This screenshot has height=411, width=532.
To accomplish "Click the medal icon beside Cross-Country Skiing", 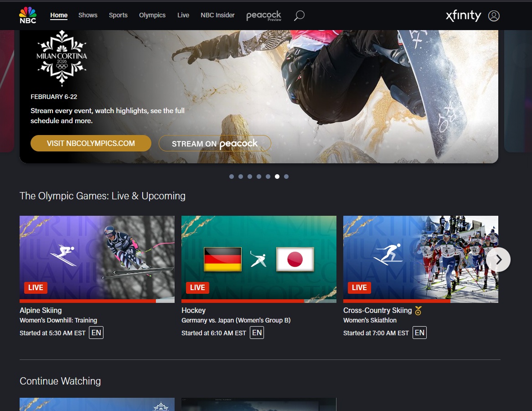I will pyautogui.click(x=418, y=311).
